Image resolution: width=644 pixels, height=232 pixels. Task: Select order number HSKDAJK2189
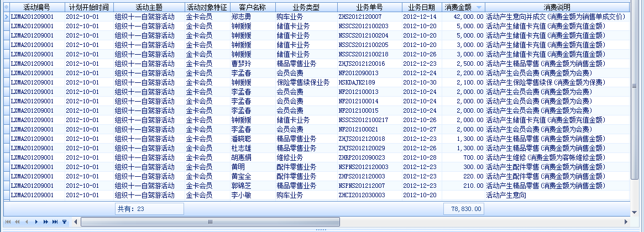point(370,82)
